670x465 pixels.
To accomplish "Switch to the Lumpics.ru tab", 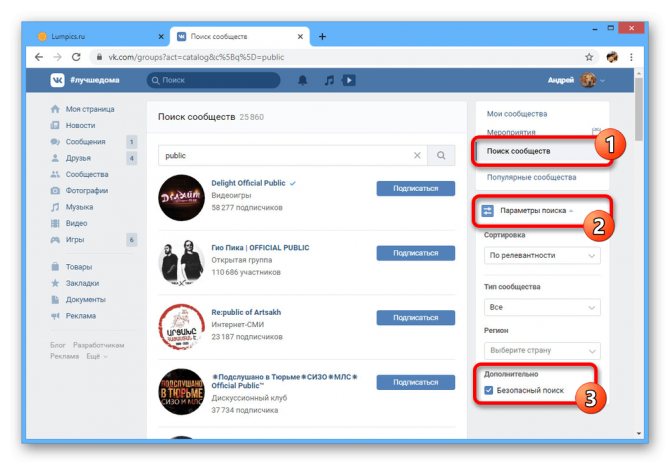I will point(100,37).
